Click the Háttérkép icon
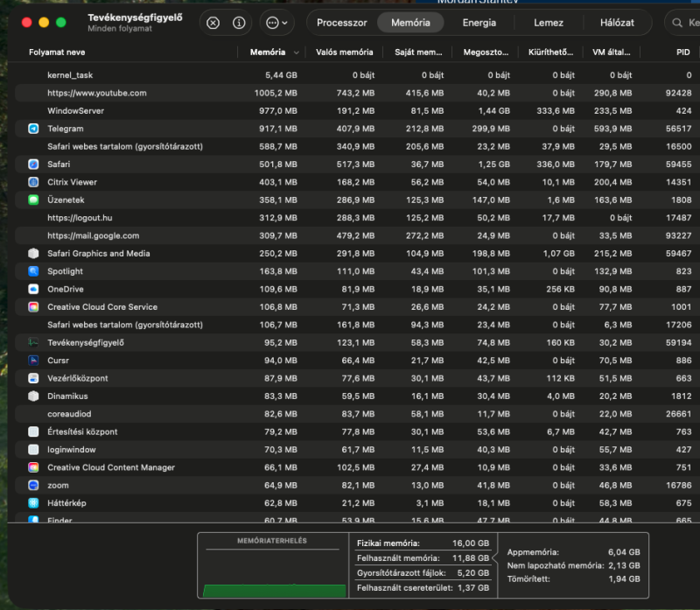This screenshot has height=610, width=700. point(33,503)
